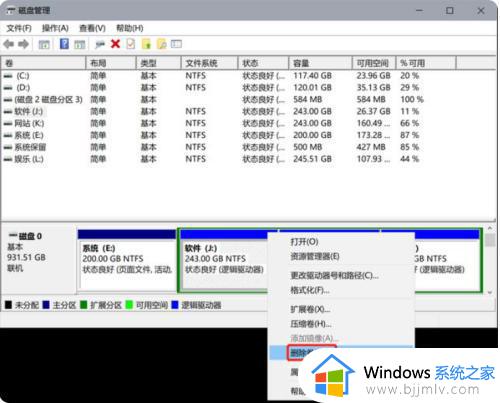Sort by the 可用空间 column header
Screen dimensions: 500x403
[x=374, y=63]
